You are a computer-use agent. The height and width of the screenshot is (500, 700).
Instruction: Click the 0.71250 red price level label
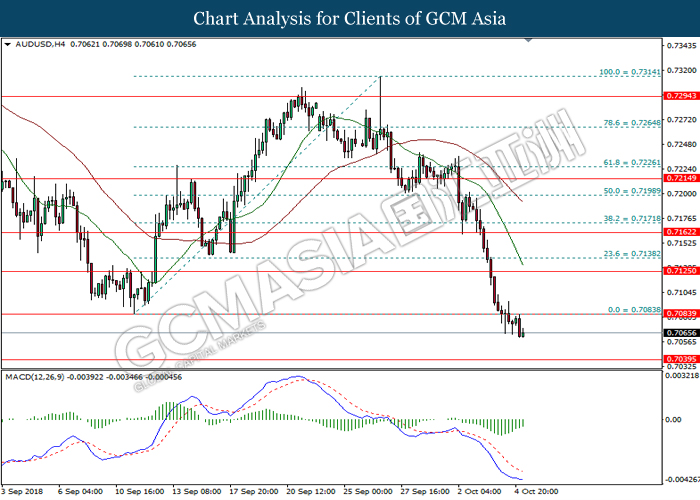pyautogui.click(x=680, y=271)
